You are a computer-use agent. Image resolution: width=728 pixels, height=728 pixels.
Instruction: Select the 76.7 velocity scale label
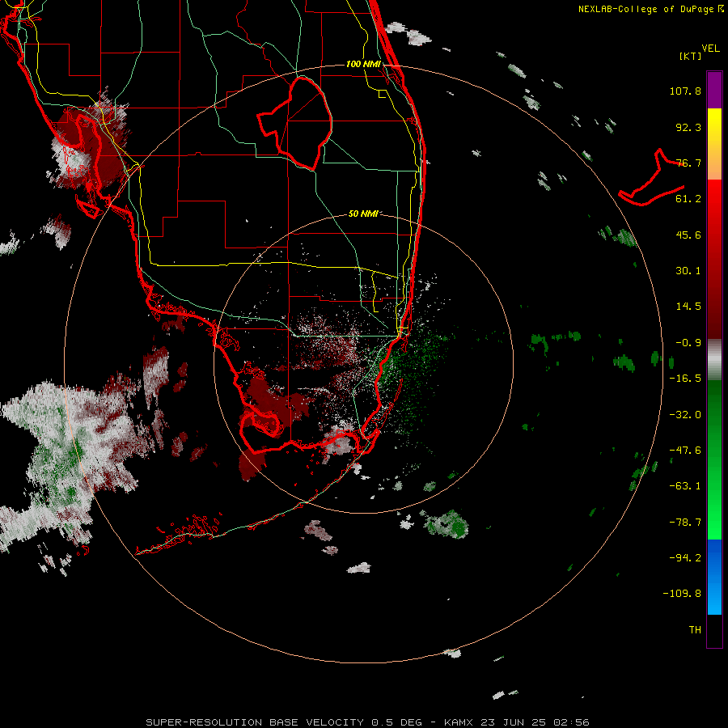pos(688,163)
